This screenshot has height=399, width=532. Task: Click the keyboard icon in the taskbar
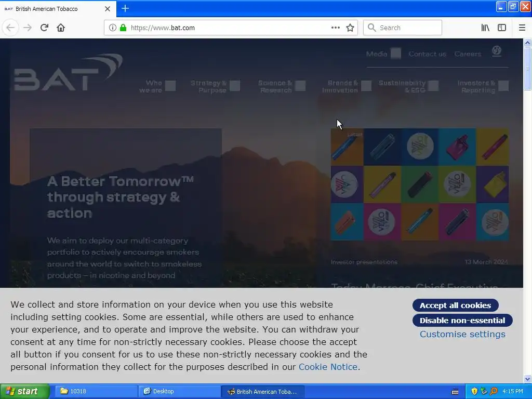point(455,392)
